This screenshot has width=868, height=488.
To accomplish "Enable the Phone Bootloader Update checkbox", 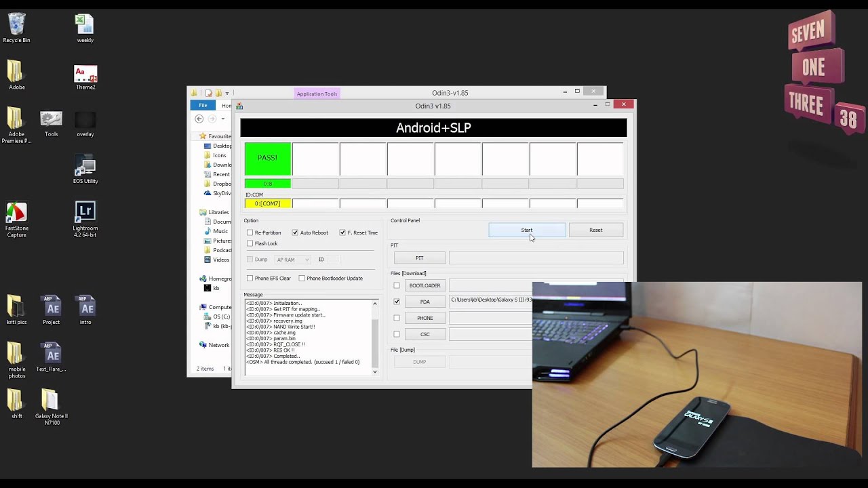I will (x=302, y=278).
